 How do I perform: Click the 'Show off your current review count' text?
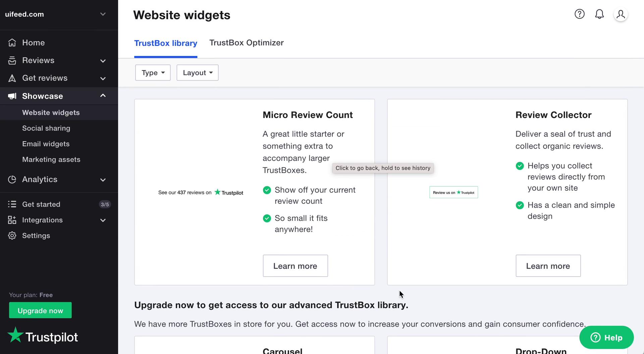pos(315,195)
